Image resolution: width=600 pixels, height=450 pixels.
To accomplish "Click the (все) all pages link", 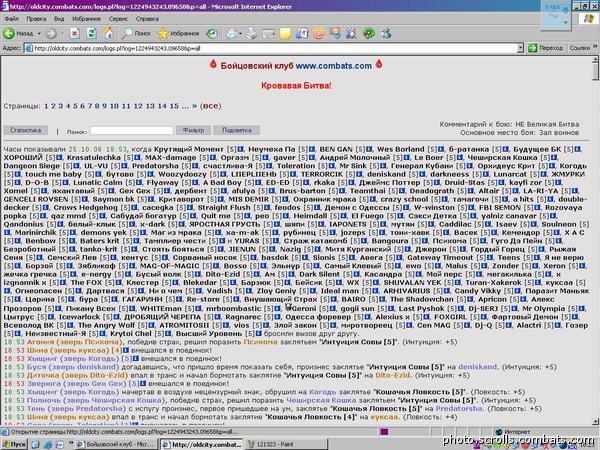I will coord(210,106).
